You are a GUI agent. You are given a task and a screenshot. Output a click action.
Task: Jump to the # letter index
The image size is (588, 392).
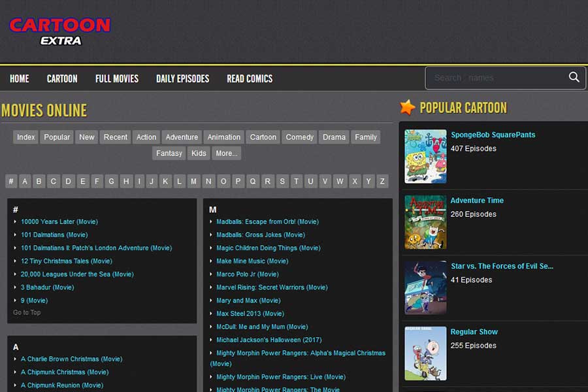pyautogui.click(x=11, y=182)
